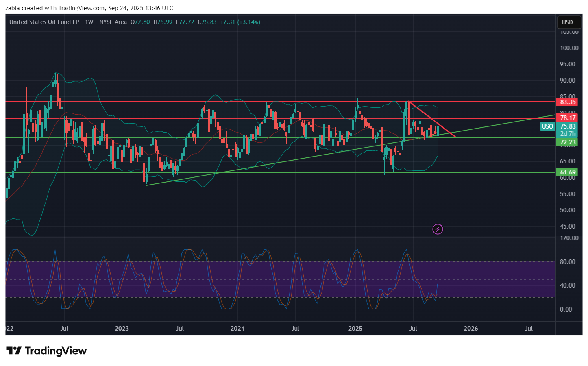This screenshot has height=366, width=588.
Task: Click the 100.00 mark on price scale
Action: pyautogui.click(x=569, y=48)
